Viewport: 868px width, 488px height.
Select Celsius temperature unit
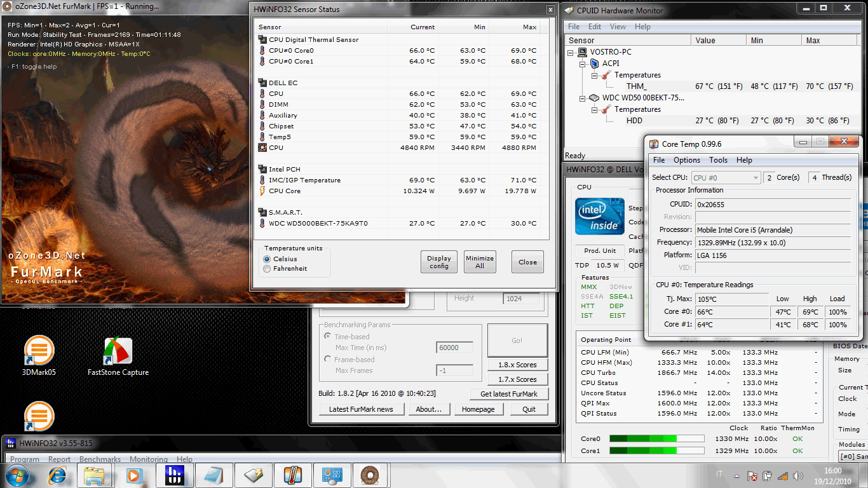point(268,259)
